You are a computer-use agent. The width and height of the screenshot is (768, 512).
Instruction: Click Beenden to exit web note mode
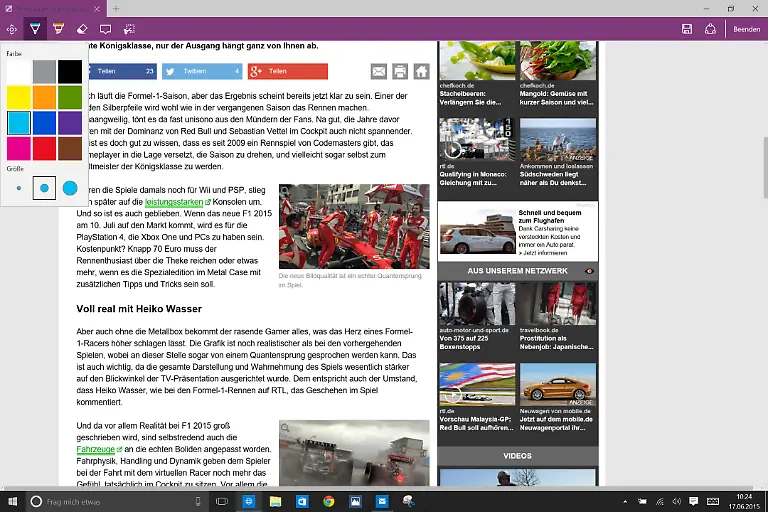747,29
